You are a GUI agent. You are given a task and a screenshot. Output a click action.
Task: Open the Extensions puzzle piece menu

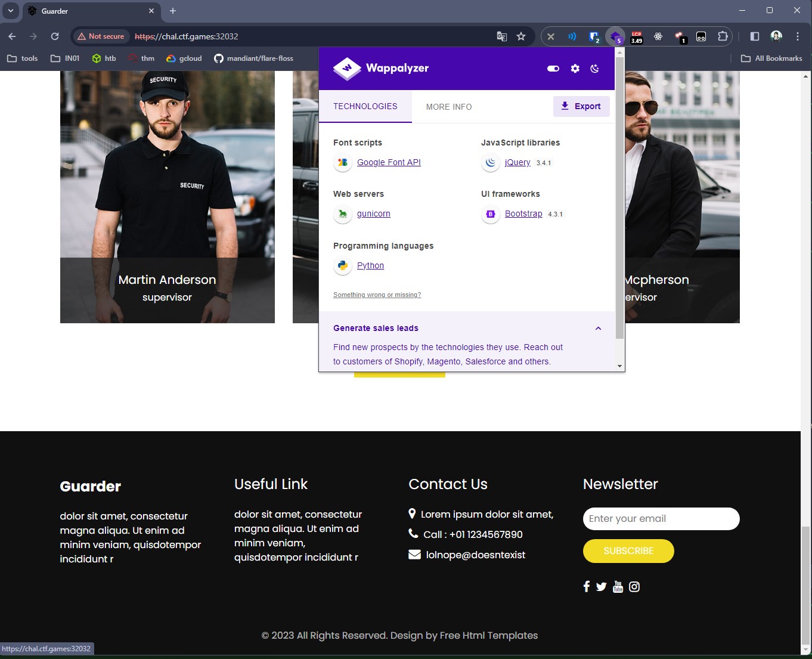coord(723,36)
